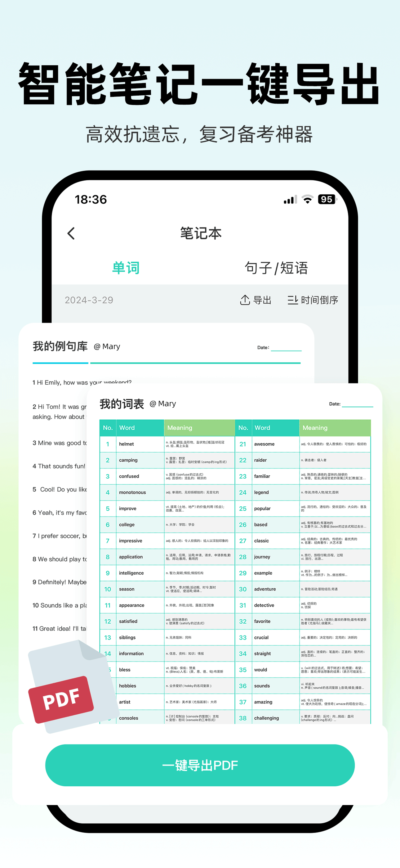Viewport: 400px width, 868px height.
Task: Tap the battery indicator showing 95
Action: point(327,199)
